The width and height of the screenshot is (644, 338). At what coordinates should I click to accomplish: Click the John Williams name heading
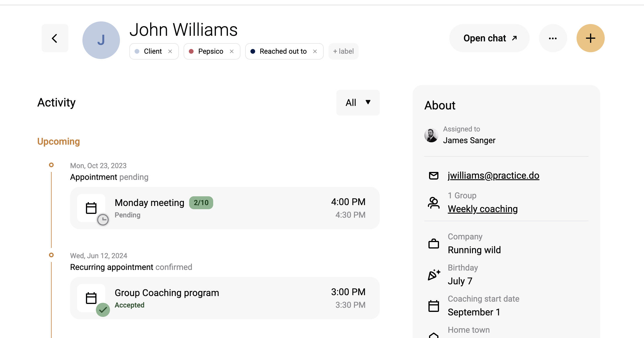coord(184,30)
